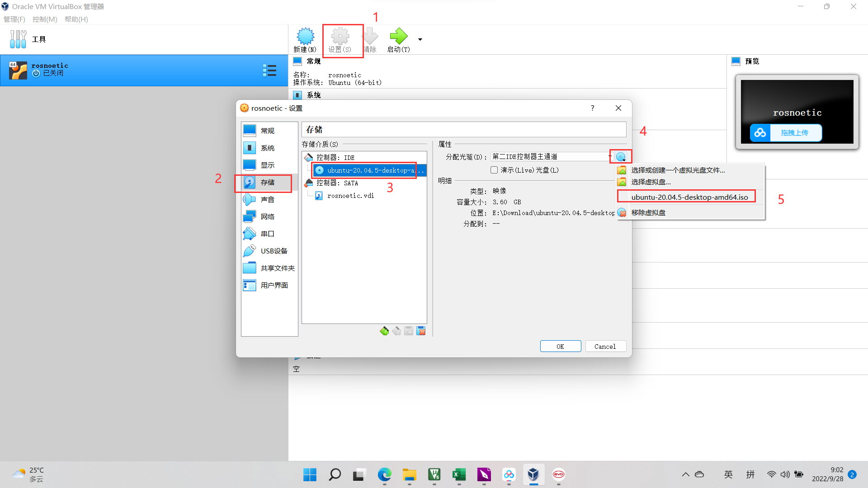Image resolution: width=868 pixels, height=488 pixels.
Task: Open Excel from the taskbar
Action: pyautogui.click(x=459, y=474)
